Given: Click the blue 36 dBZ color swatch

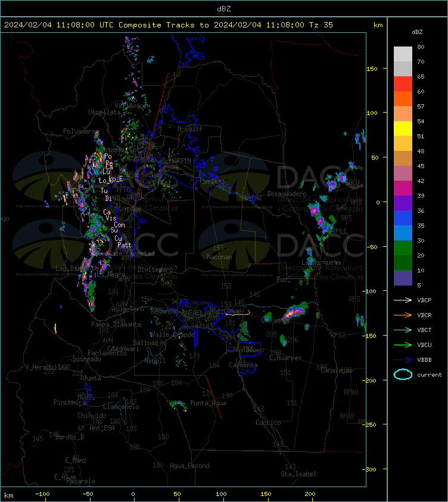Looking at the screenshot, I should [x=403, y=218].
